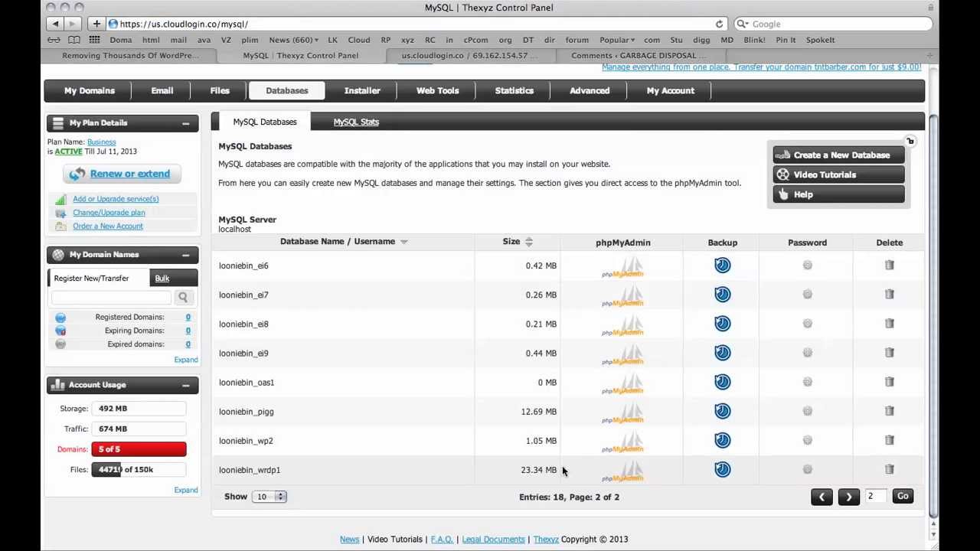Open phpMyAdmin for looniebin_pigg
The width and height of the screenshot is (980, 551).
click(622, 414)
